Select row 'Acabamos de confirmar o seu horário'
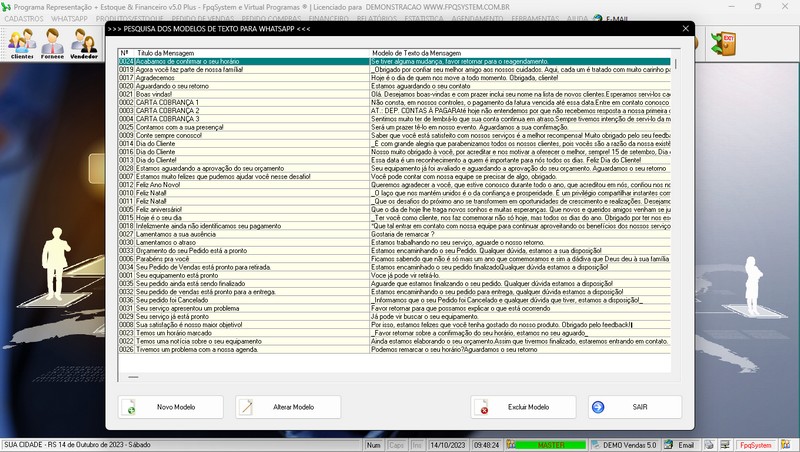Viewport: 800px width, 452px height. pyautogui.click(x=394, y=61)
